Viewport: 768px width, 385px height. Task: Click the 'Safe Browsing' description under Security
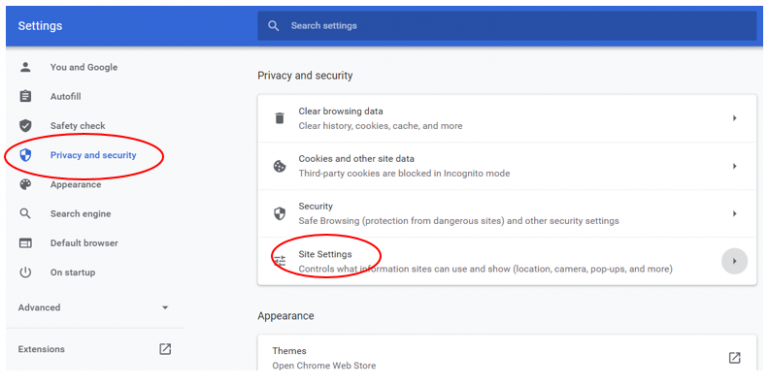[459, 221]
